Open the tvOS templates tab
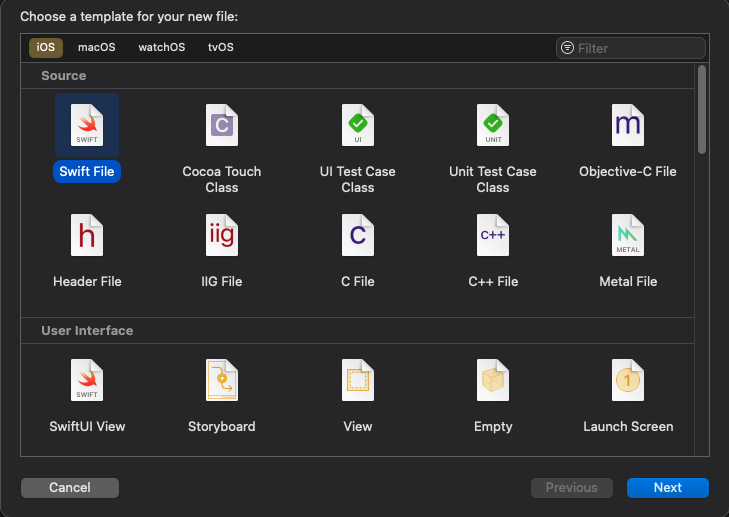Viewport: 729px width, 517px height. 221,47
